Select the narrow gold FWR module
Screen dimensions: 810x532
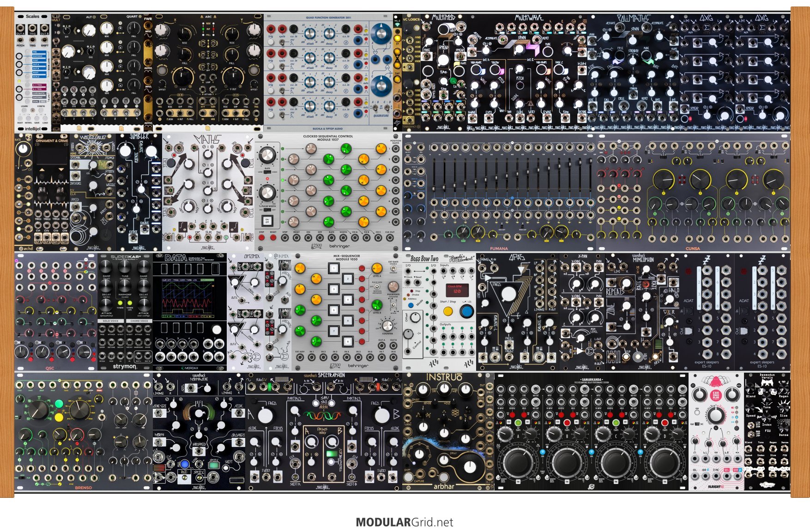pyautogui.click(x=148, y=73)
